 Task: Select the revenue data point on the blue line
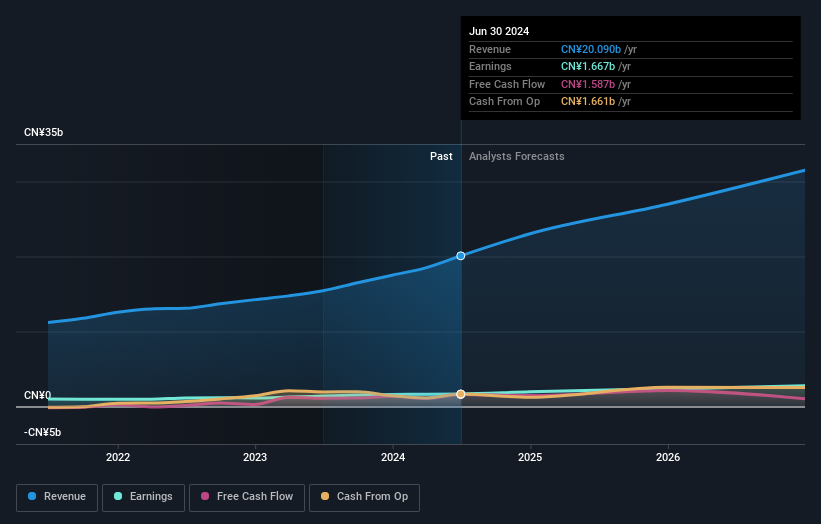click(x=461, y=256)
